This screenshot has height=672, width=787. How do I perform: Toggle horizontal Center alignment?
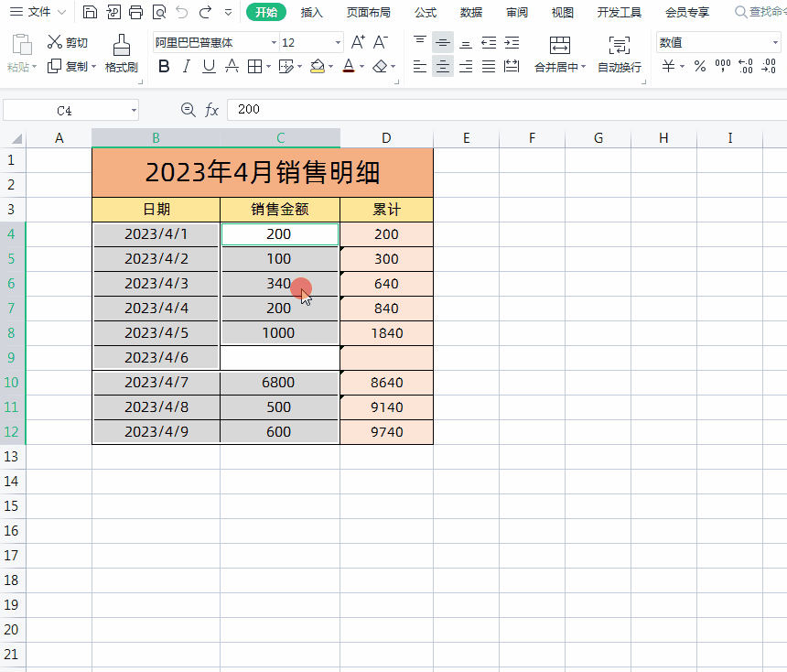point(443,66)
